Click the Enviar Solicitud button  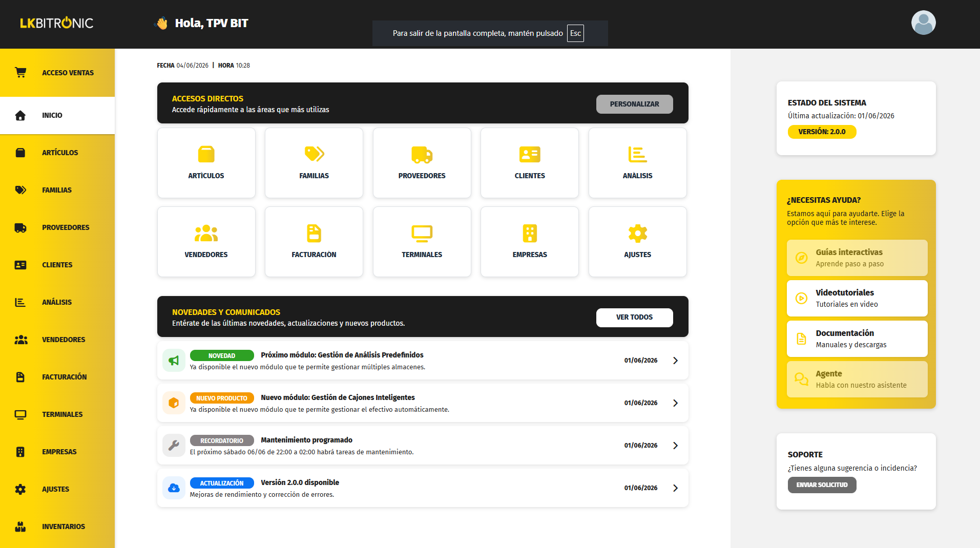tap(822, 485)
